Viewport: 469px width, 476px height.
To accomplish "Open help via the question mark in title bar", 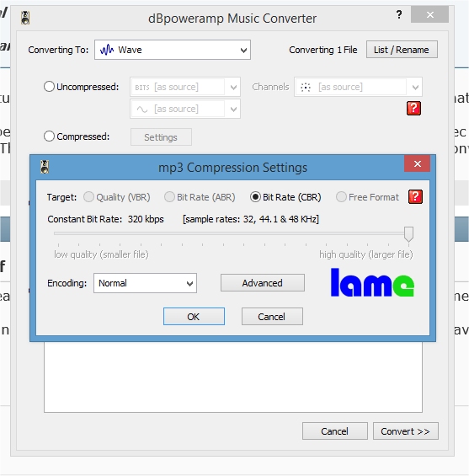I will tap(399, 14).
